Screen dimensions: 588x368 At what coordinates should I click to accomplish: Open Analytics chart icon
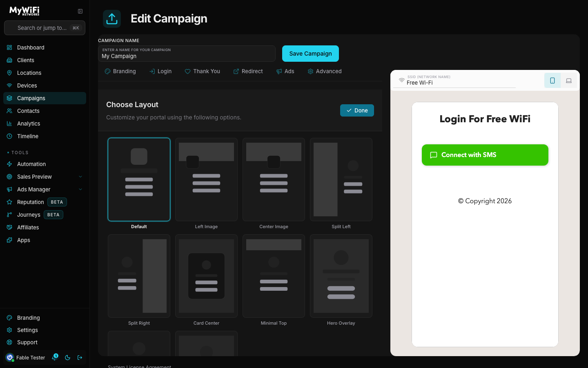9,123
